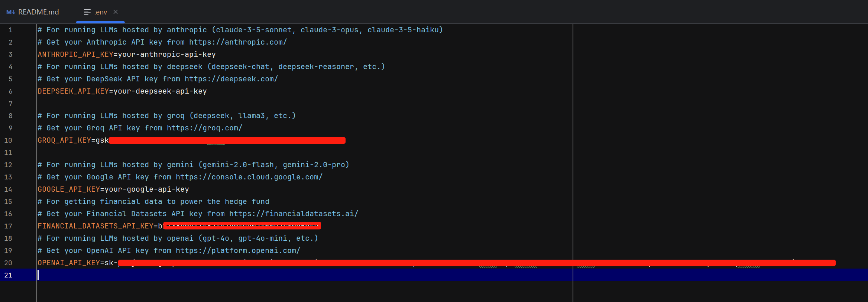Open the https://financialdatasets.ai/ URL
Viewport: 868px width, 302px height.
pos(294,214)
